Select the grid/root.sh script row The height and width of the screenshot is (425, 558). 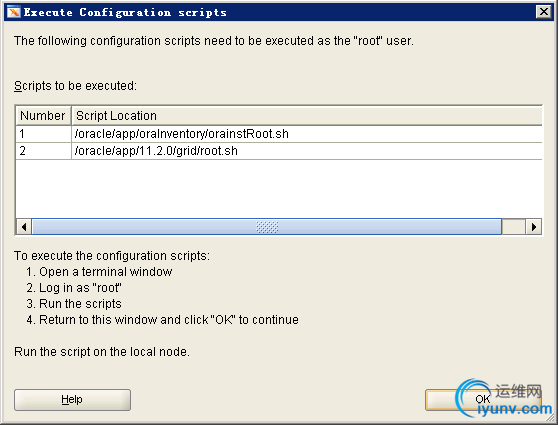[x=279, y=151]
